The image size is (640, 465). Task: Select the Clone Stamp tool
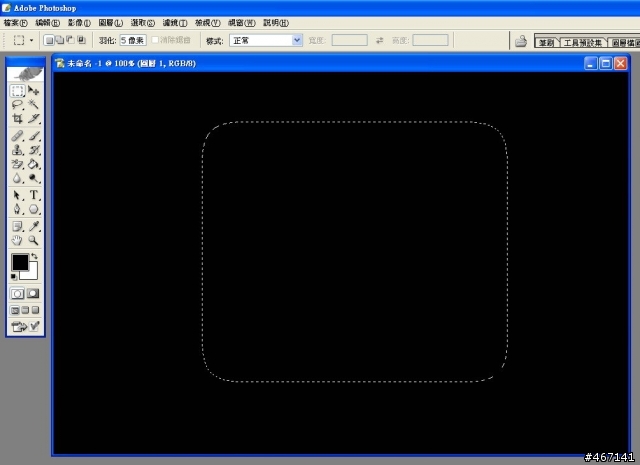17,150
